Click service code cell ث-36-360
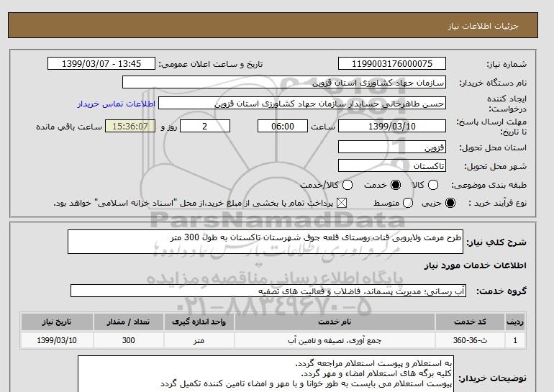The height and width of the screenshot is (392, 554). 470,340
